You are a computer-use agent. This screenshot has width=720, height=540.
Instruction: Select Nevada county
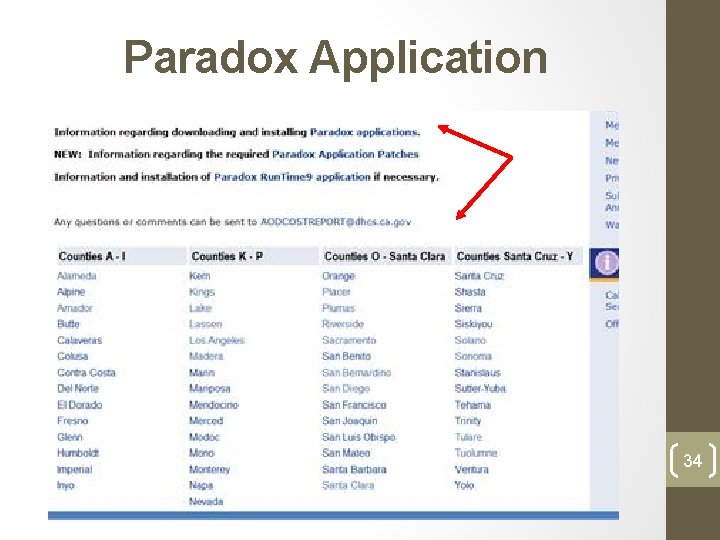[206, 501]
